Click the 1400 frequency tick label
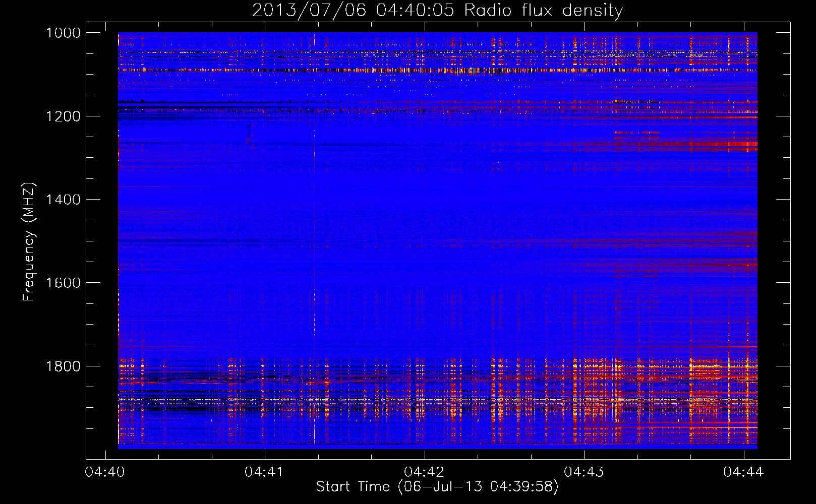Viewport: 816px width, 504px height. [x=63, y=200]
